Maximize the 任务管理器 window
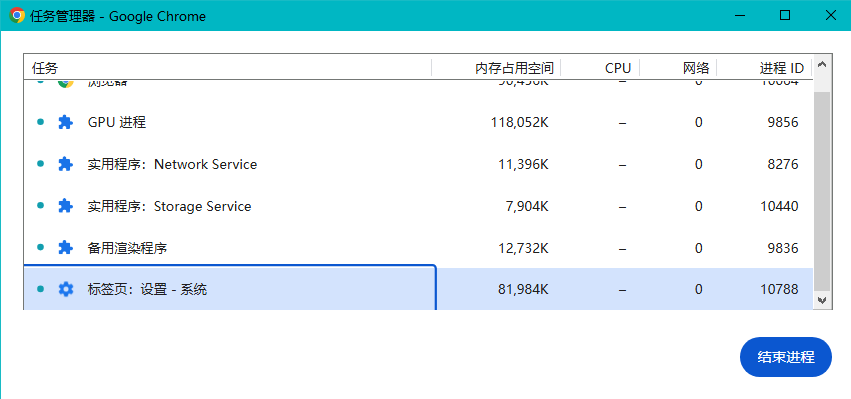851x399 pixels. click(785, 15)
